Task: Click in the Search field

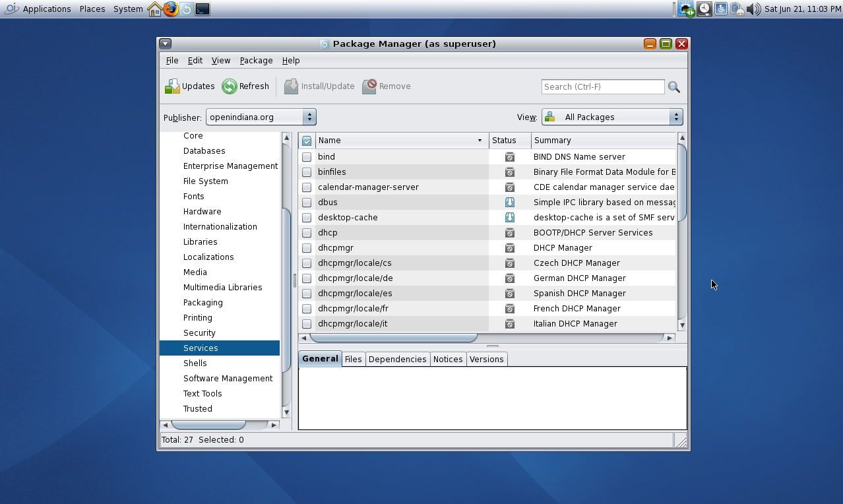Action: pos(603,86)
